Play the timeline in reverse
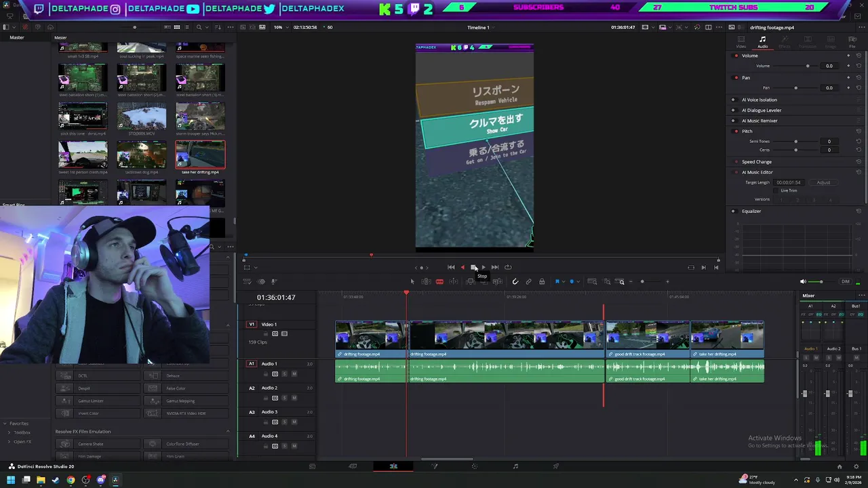The width and height of the screenshot is (868, 488). tap(462, 267)
